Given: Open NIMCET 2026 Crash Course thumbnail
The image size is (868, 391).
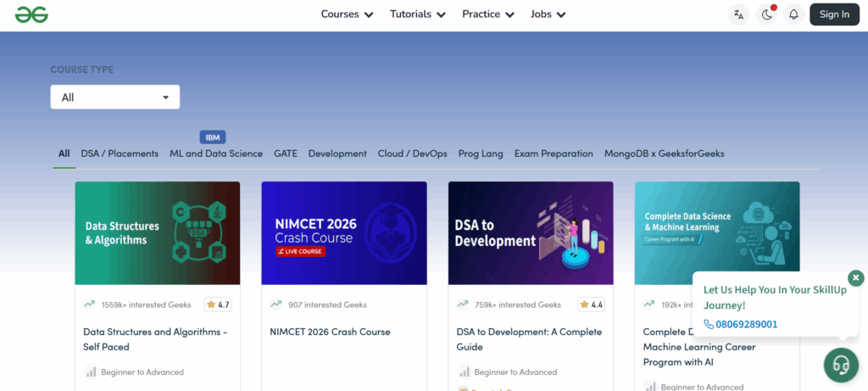Looking at the screenshot, I should pyautogui.click(x=344, y=233).
